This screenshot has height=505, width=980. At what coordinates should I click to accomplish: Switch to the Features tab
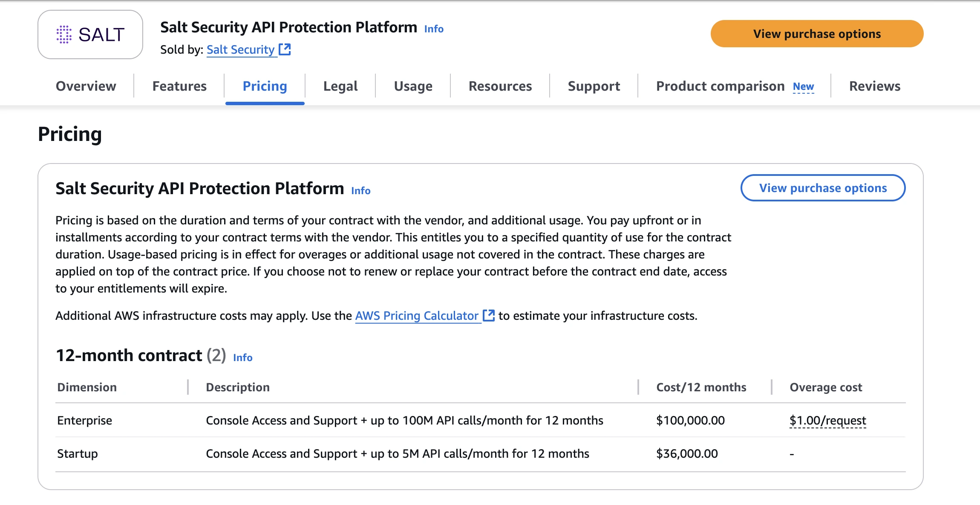[179, 86]
